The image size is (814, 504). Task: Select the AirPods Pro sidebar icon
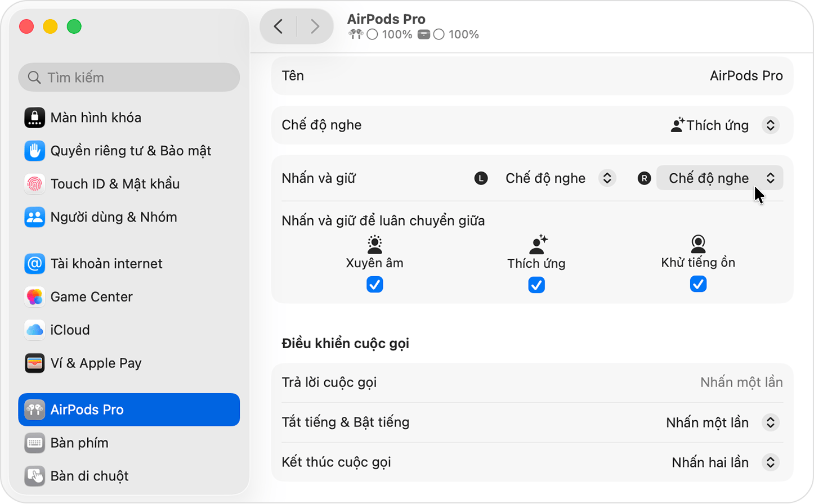click(34, 409)
